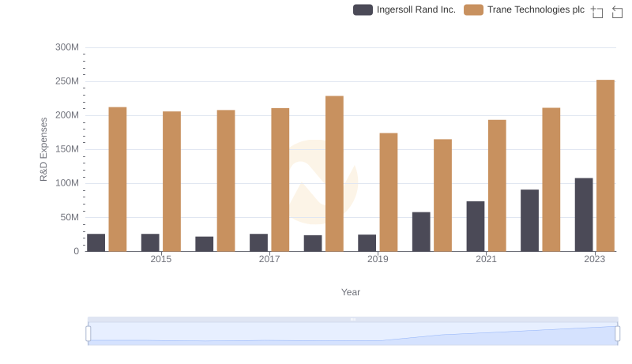Click the Year axis title
The width and height of the screenshot is (632, 364).
pyautogui.click(x=351, y=292)
